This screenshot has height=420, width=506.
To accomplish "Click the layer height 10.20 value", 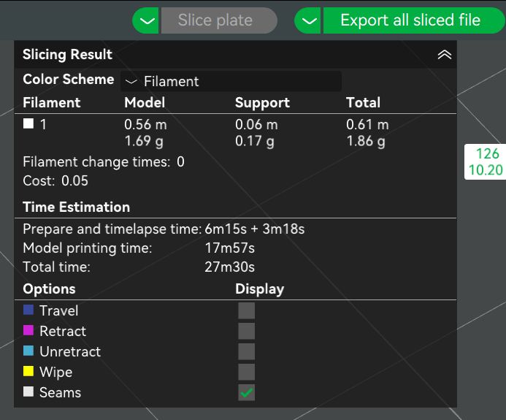I will click(x=486, y=170).
